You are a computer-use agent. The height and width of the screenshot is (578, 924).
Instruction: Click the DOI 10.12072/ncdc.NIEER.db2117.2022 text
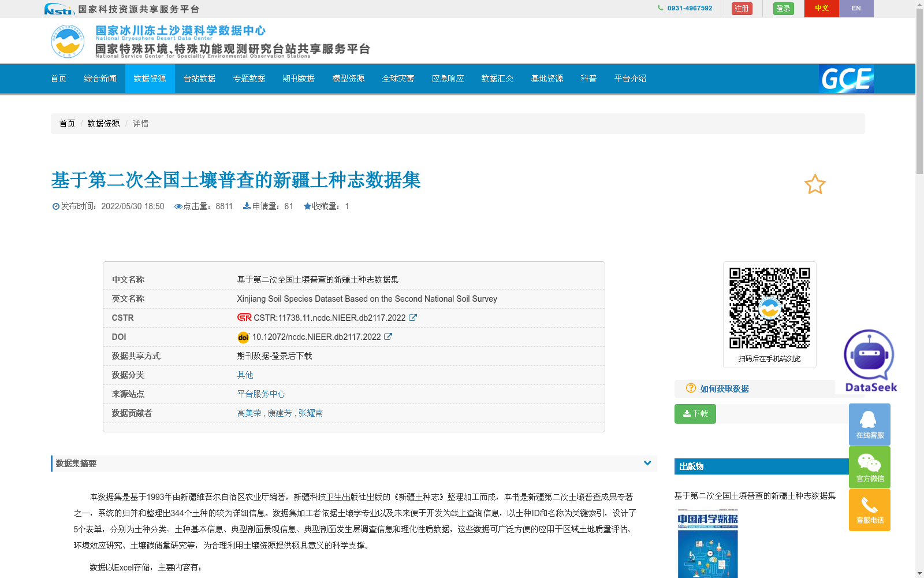tap(316, 337)
